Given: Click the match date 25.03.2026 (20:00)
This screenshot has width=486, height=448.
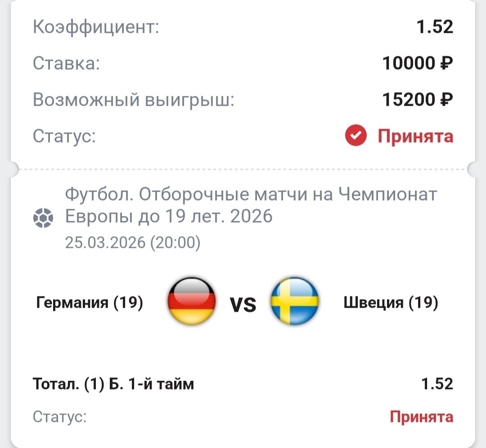Looking at the screenshot, I should click(133, 243).
